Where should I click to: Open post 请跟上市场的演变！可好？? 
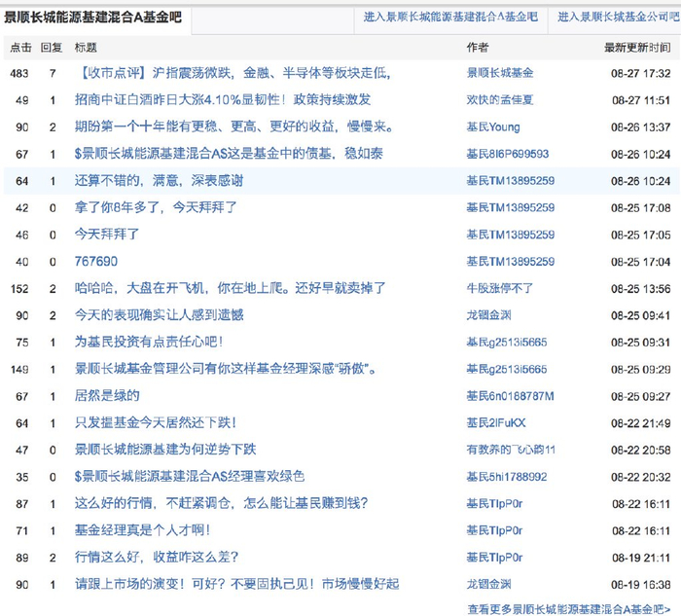coord(236,585)
